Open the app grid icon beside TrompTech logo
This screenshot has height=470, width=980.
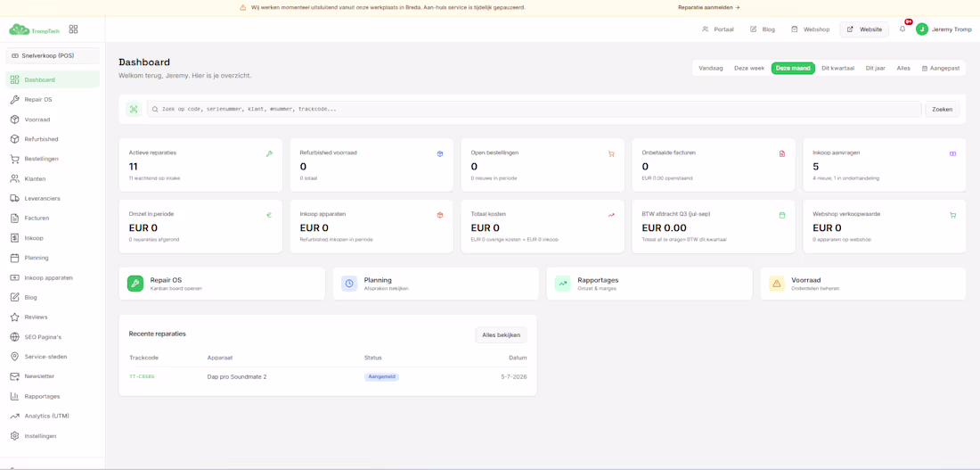pos(73,29)
